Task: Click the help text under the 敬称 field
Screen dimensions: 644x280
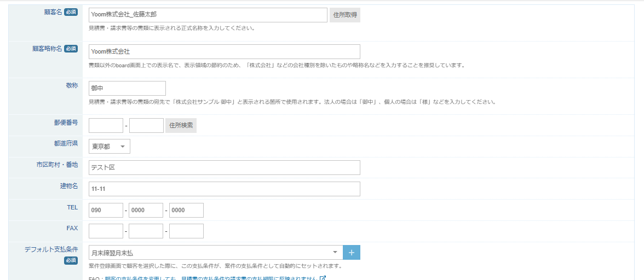Action: pos(292,102)
